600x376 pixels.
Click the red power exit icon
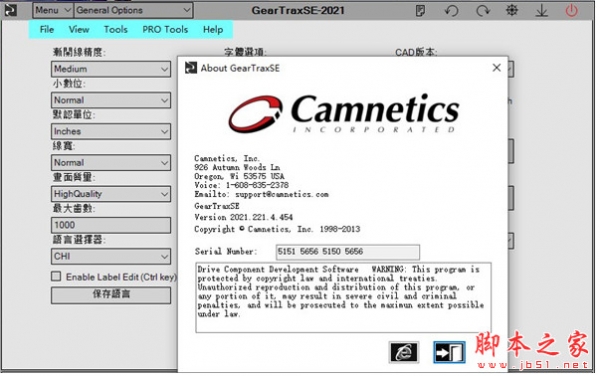pyautogui.click(x=572, y=10)
